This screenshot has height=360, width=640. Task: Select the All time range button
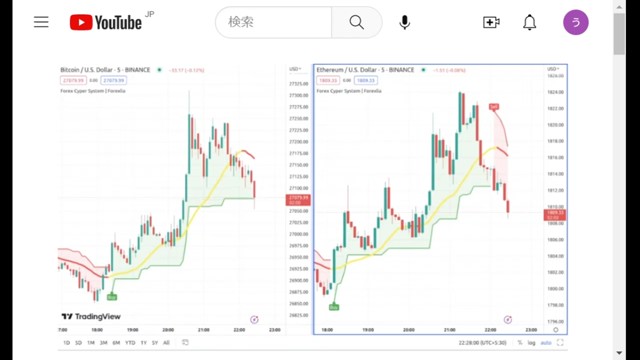click(166, 342)
